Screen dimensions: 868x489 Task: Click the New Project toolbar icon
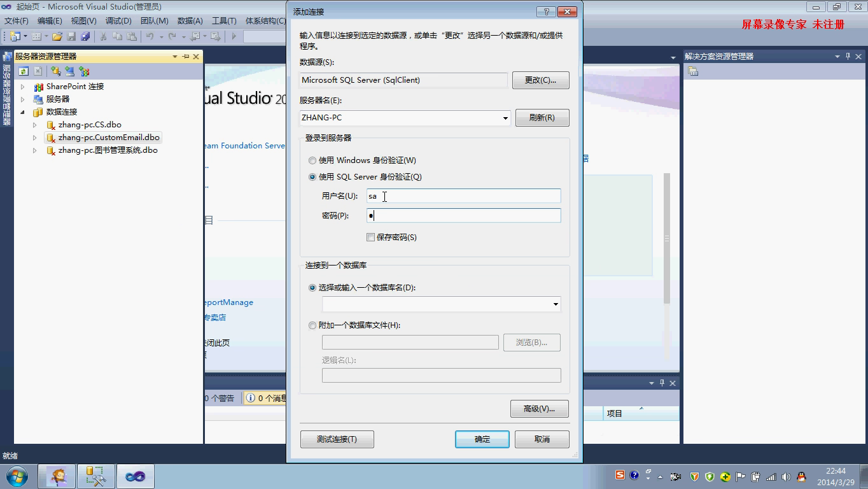click(15, 36)
